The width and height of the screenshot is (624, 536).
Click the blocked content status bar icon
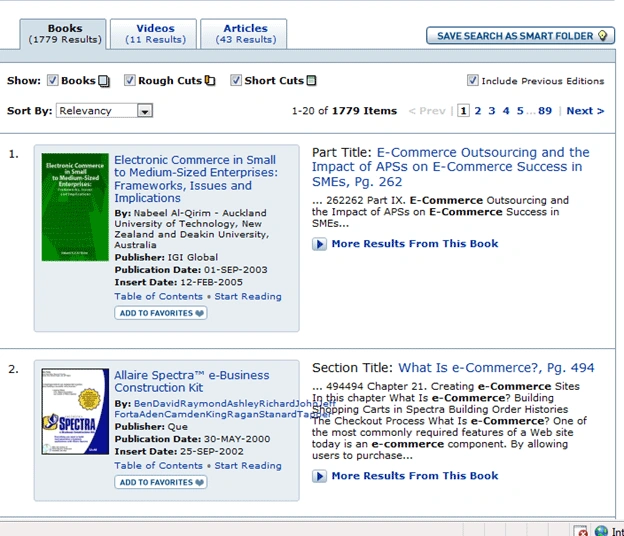pyautogui.click(x=581, y=531)
